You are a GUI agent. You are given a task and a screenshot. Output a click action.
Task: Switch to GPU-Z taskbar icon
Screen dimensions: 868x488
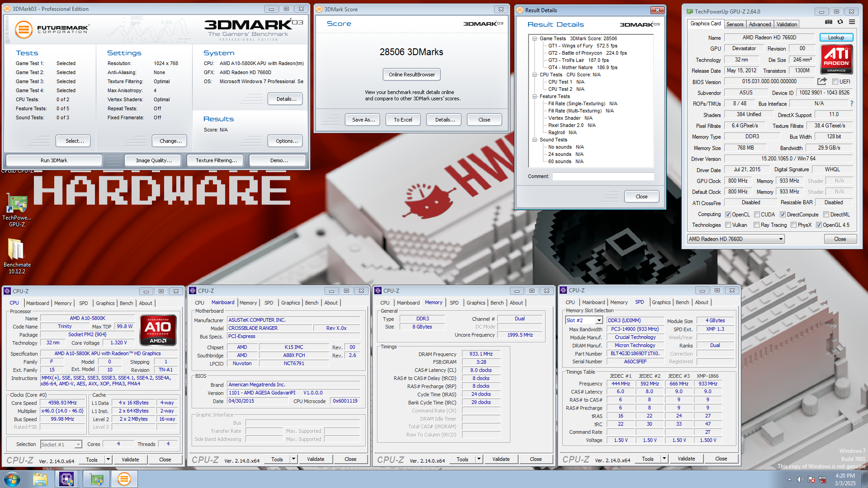click(96, 479)
